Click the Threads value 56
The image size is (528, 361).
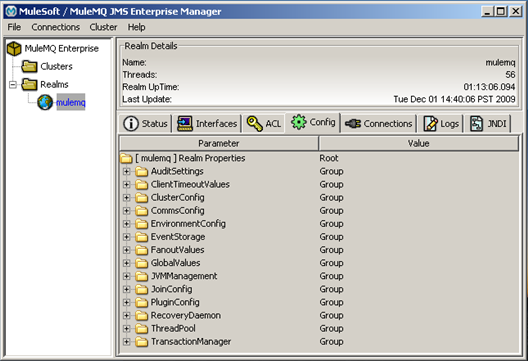coord(510,75)
